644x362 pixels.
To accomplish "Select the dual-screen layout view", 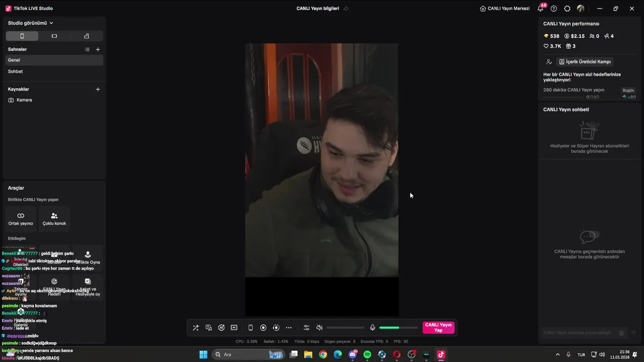I will coord(87,36).
